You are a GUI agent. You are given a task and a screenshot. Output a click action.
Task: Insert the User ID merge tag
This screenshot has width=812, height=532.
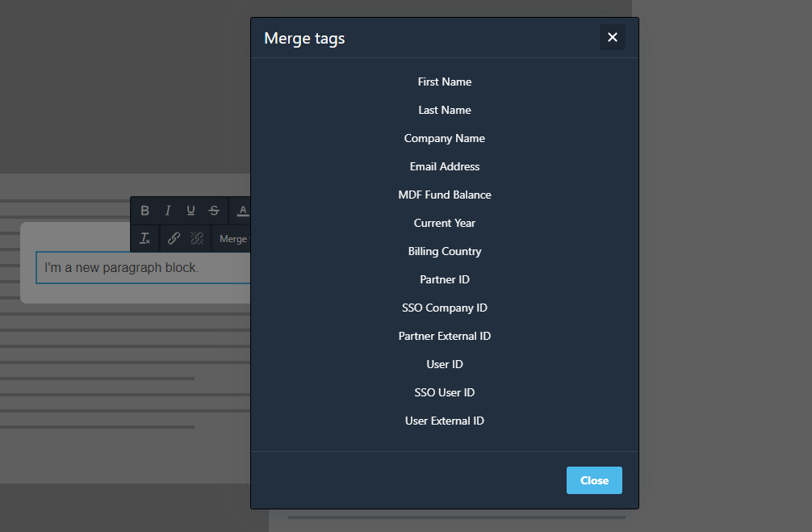coord(444,364)
